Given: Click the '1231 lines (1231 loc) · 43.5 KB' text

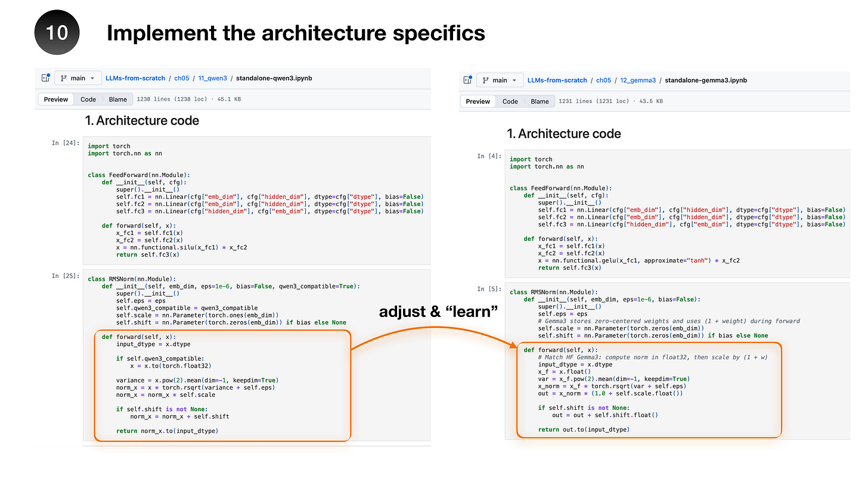Looking at the screenshot, I should coord(610,101).
